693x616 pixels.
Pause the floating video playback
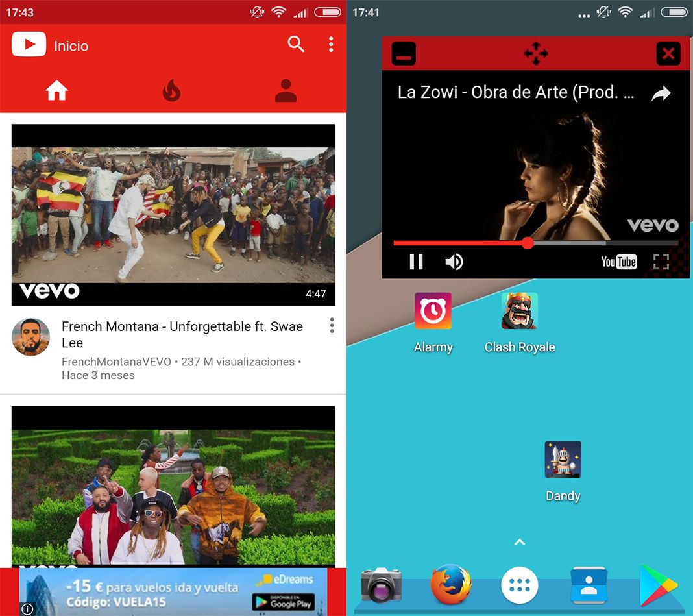(x=417, y=262)
